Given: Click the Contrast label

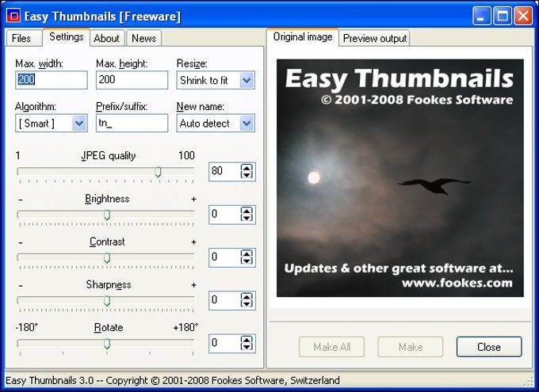Looking at the screenshot, I should (107, 242).
